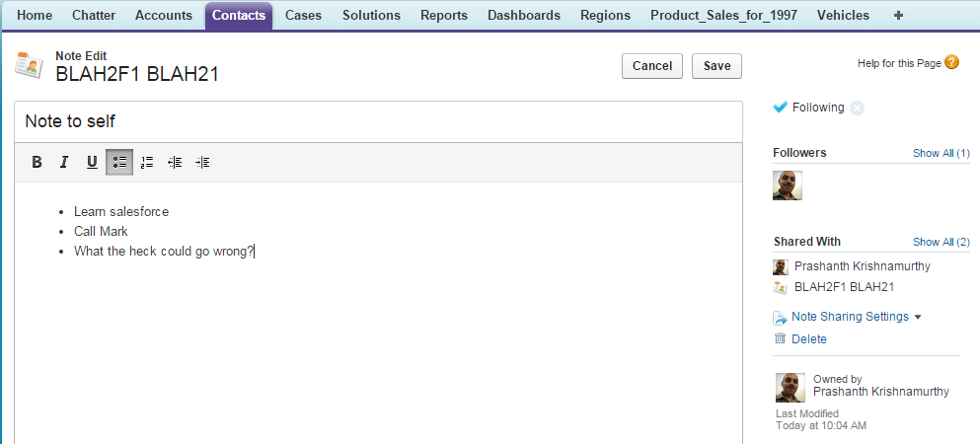Click the plus icon for all tabs

(x=898, y=15)
